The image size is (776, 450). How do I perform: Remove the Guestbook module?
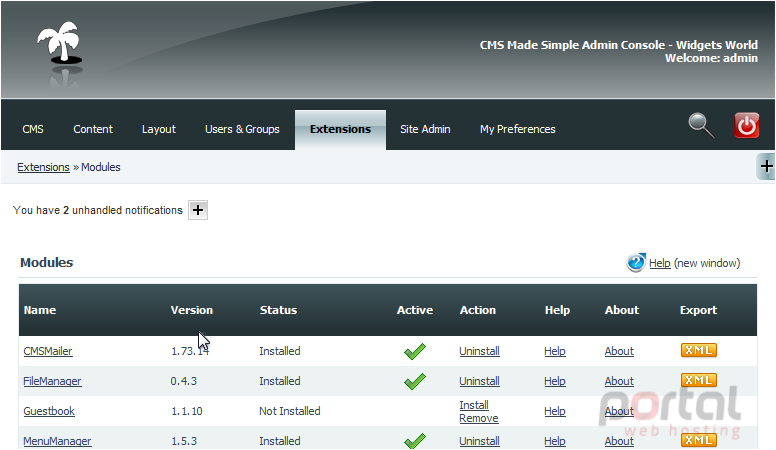[479, 418]
